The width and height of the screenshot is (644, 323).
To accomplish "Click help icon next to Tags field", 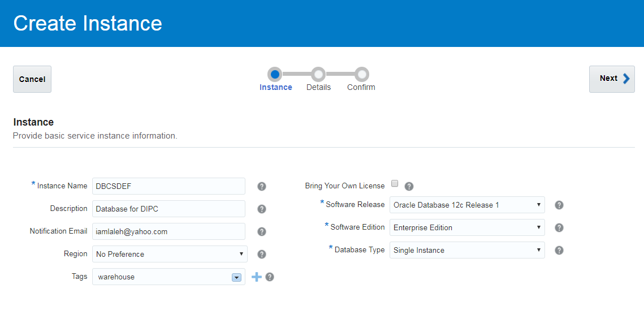I will pyautogui.click(x=270, y=277).
